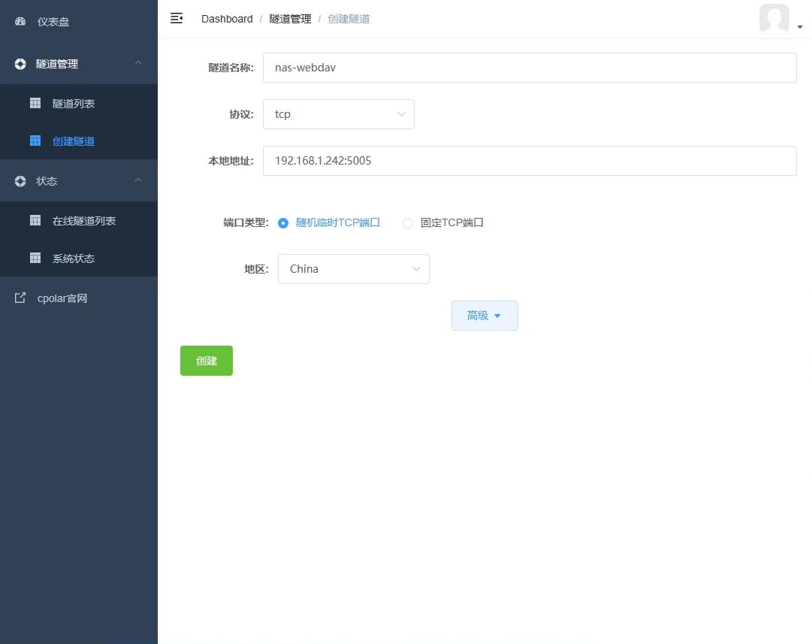Click the blue table icon beside 创建隧道
The width and height of the screenshot is (812, 644).
35,141
